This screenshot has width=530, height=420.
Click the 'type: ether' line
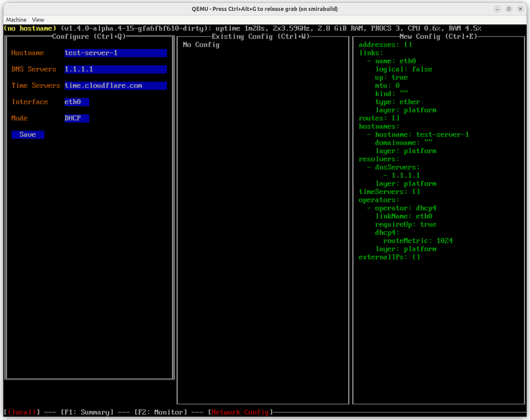click(x=397, y=102)
